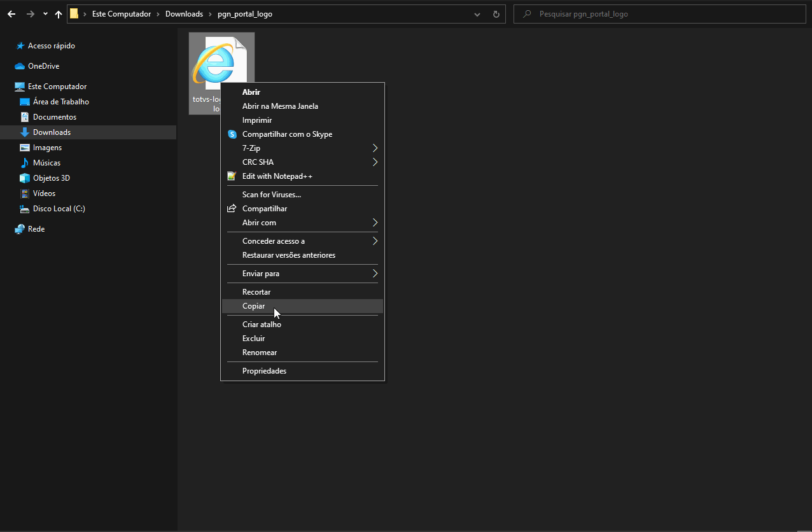Viewport: 812px width, 532px height.
Task: Expand the 7-Zip submenu arrow
Action: (x=375, y=148)
